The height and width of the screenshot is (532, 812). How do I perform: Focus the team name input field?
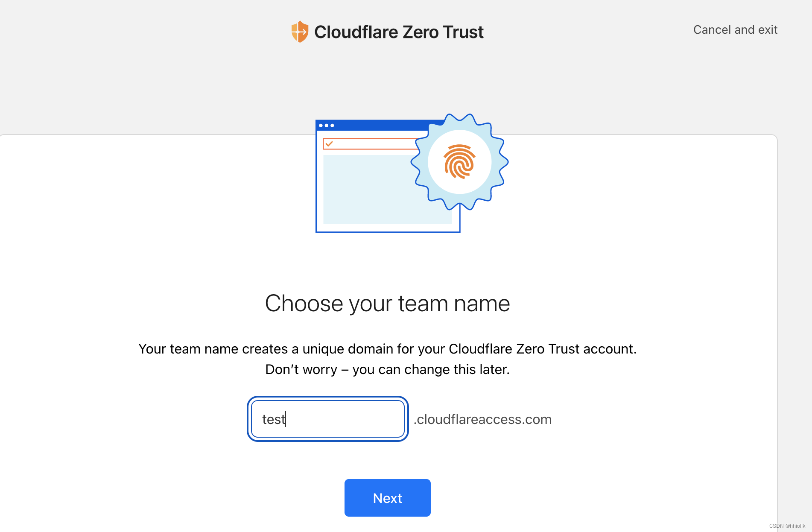328,419
